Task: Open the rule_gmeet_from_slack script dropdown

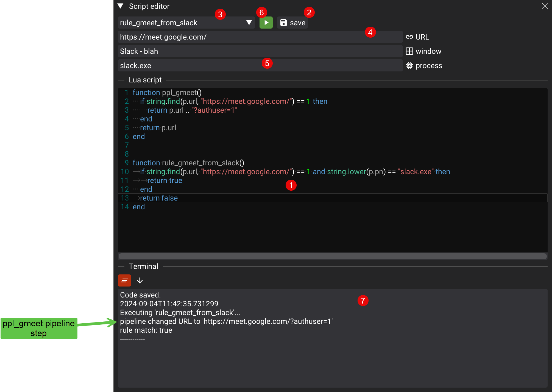Action: tap(186, 23)
